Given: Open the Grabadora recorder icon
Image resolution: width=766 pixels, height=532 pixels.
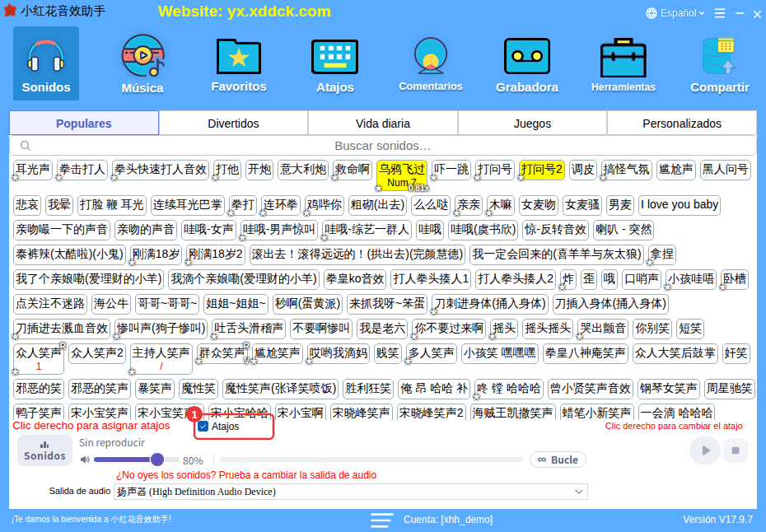Looking at the screenshot, I should pos(526,56).
